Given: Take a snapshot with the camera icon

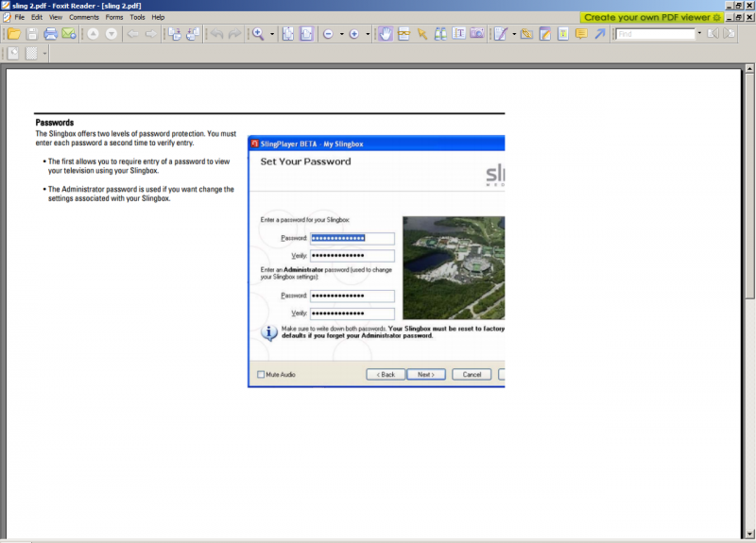Looking at the screenshot, I should (x=477, y=34).
